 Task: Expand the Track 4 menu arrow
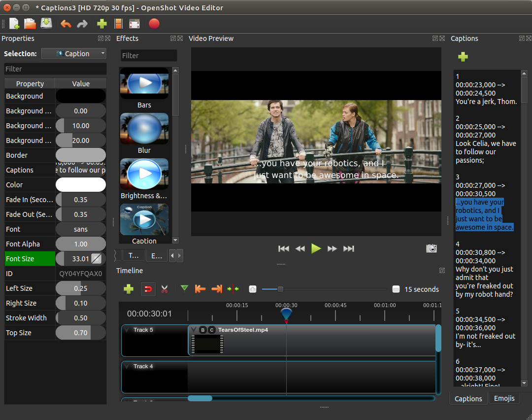coord(127,366)
